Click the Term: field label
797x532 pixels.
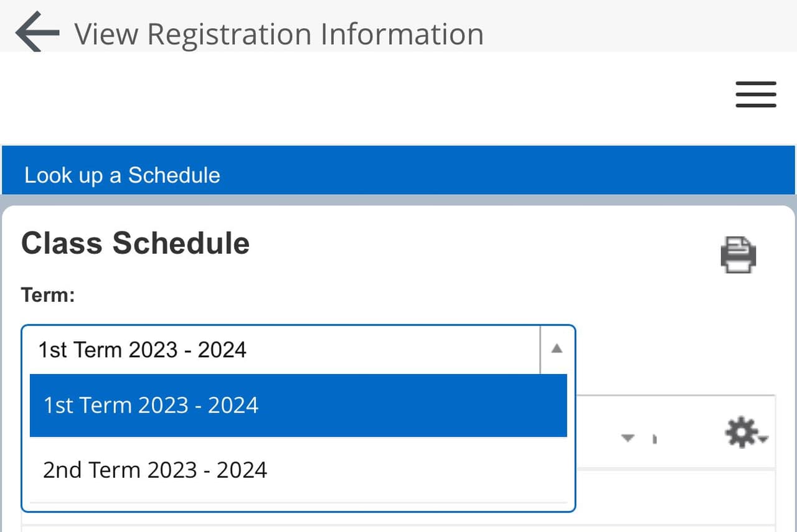[48, 294]
